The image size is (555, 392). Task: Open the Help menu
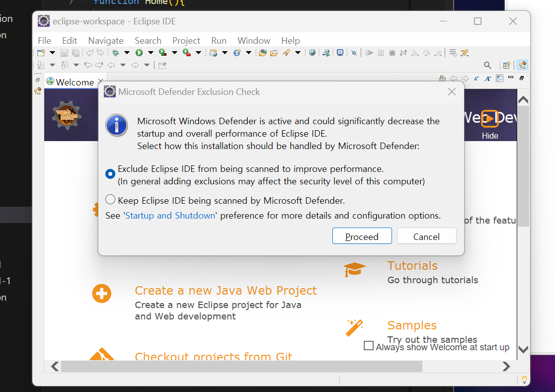pyautogui.click(x=291, y=41)
